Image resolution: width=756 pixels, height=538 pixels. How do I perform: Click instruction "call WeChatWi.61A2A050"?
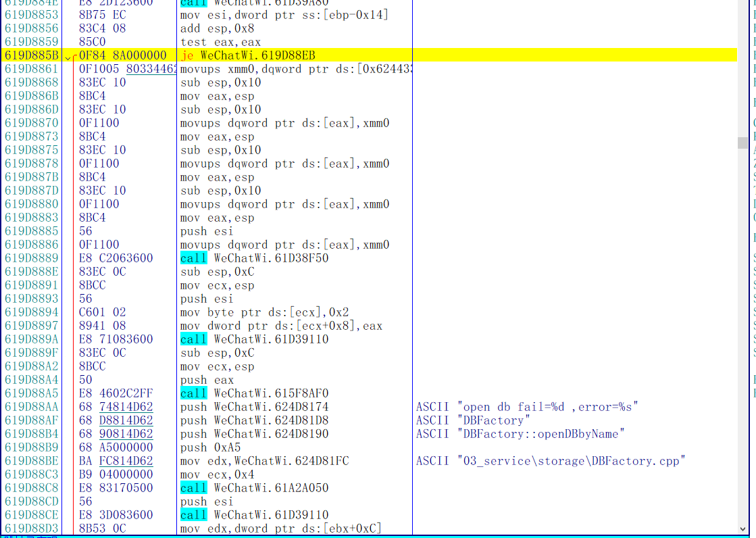click(255, 488)
